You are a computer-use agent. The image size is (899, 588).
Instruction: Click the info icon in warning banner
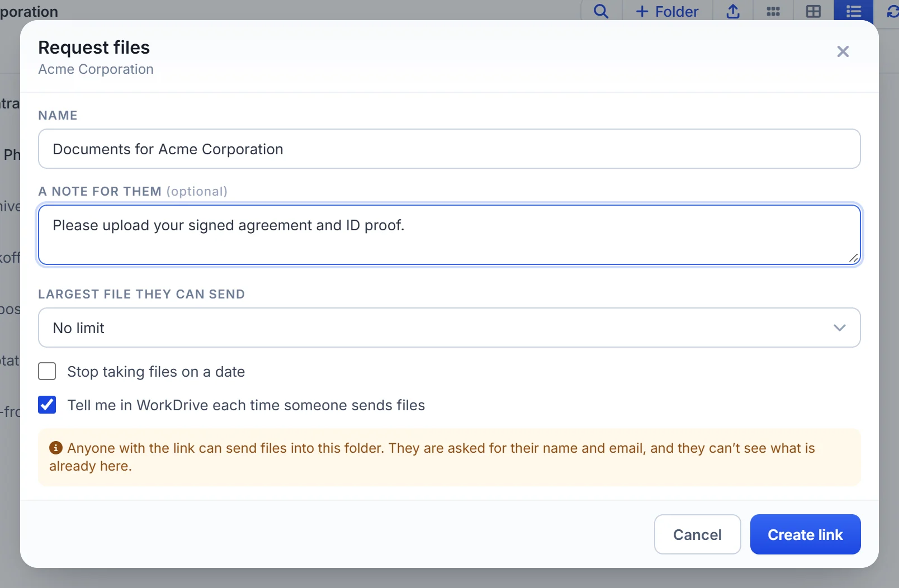tap(56, 448)
